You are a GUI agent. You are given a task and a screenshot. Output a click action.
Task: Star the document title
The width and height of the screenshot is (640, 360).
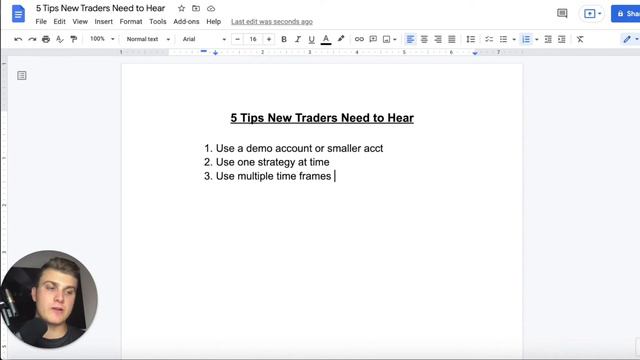[182, 8]
